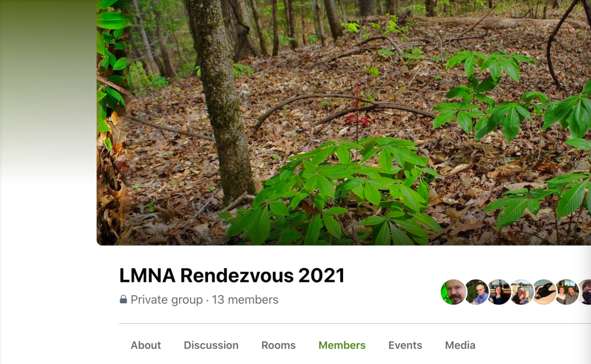Image resolution: width=591 pixels, height=364 pixels.
Task: Open avatar with green leaves and goatee
Action: (454, 292)
